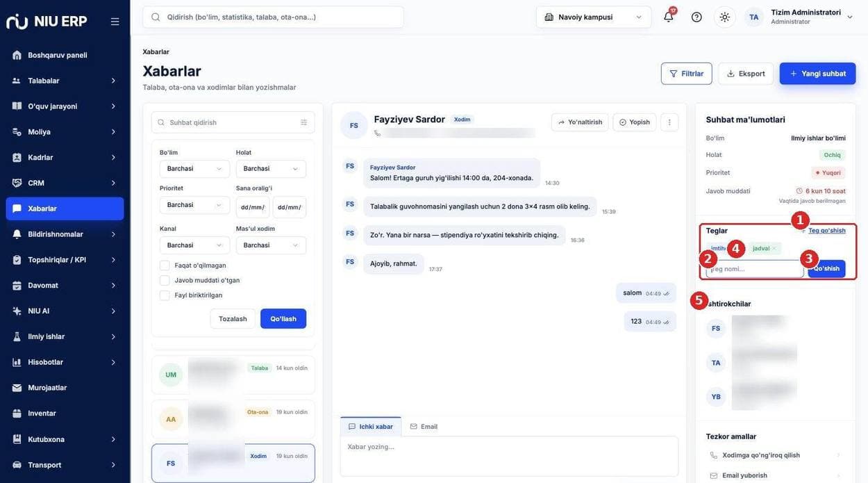Open the Filtrlar button
This screenshot has width=868, height=483.
[686, 74]
